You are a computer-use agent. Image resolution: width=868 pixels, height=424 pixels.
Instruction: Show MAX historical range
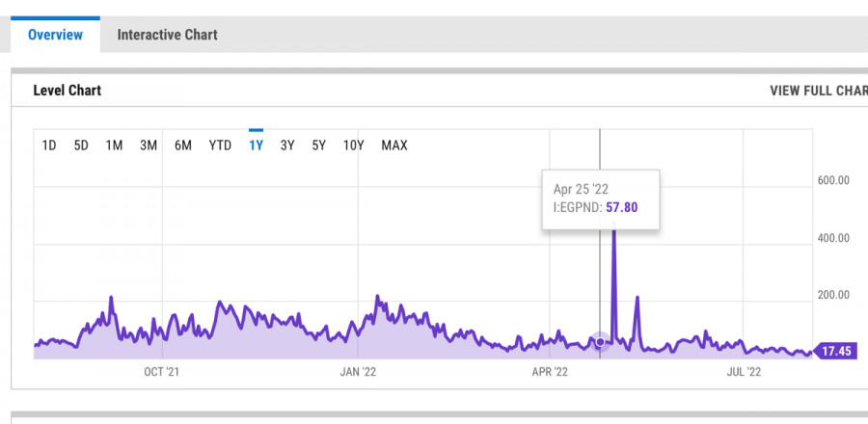(394, 146)
